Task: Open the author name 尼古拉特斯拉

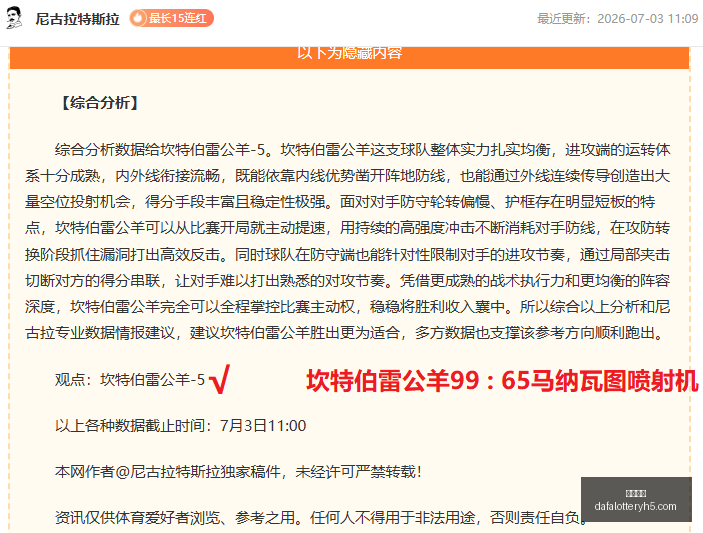Action: tap(78, 19)
